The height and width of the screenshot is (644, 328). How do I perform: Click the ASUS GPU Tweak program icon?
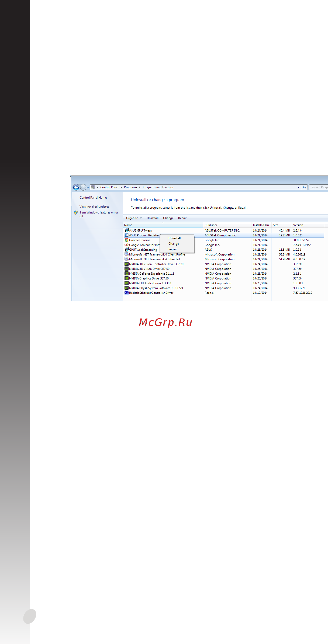pyautogui.click(x=126, y=230)
